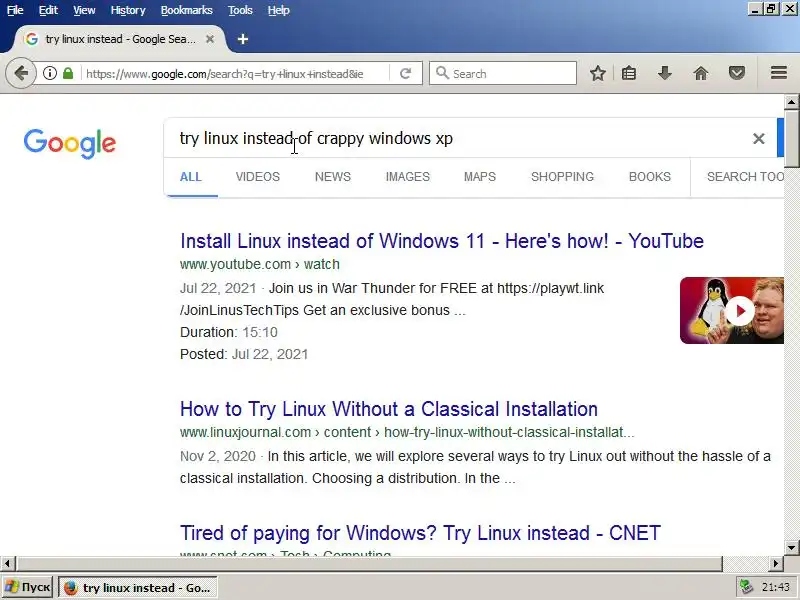Image resolution: width=800 pixels, height=600 pixels.
Task: Open 'How to Try Linux Without a Classical Installation'
Action: 389,409
